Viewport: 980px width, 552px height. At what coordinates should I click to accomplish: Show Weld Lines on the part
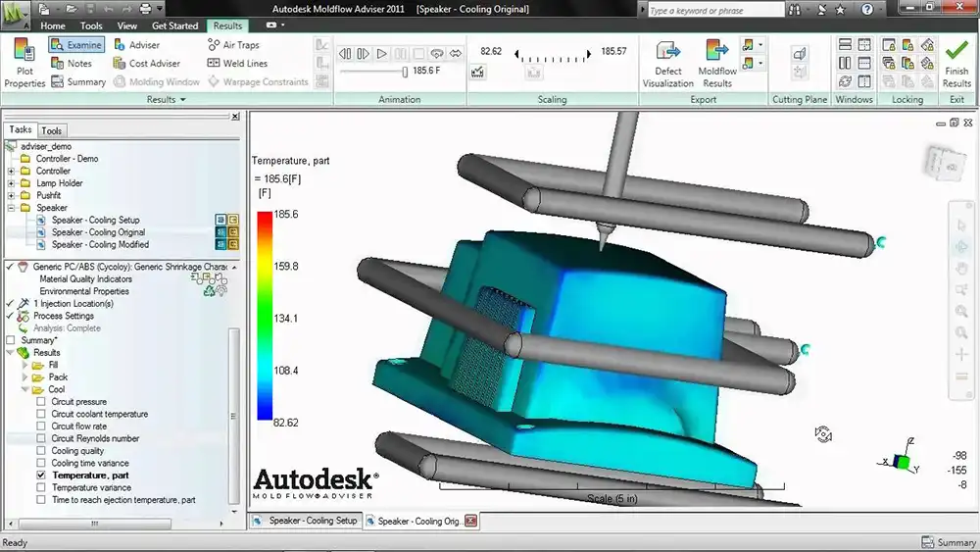pyautogui.click(x=237, y=63)
